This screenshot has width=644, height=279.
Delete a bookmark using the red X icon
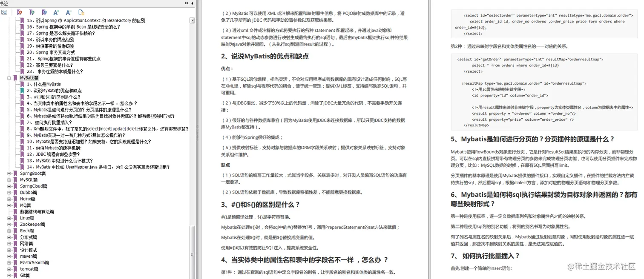coord(20,12)
